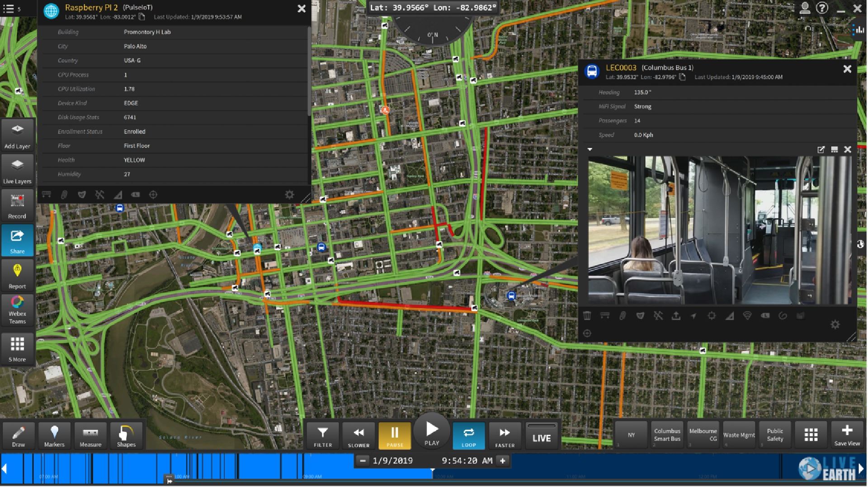868x488 pixels.
Task: Open the Filter tool
Action: point(323,436)
